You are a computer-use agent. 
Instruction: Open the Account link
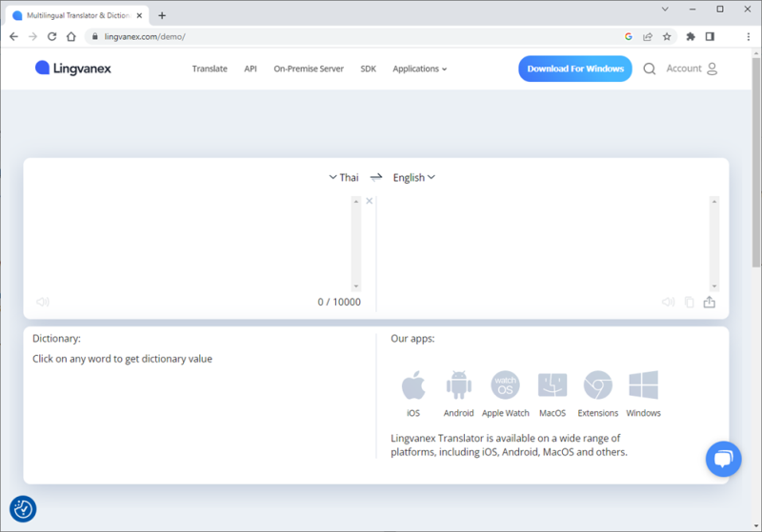click(x=692, y=69)
